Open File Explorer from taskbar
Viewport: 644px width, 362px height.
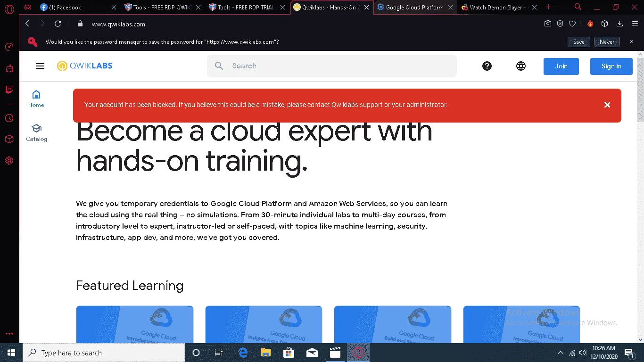point(266,353)
